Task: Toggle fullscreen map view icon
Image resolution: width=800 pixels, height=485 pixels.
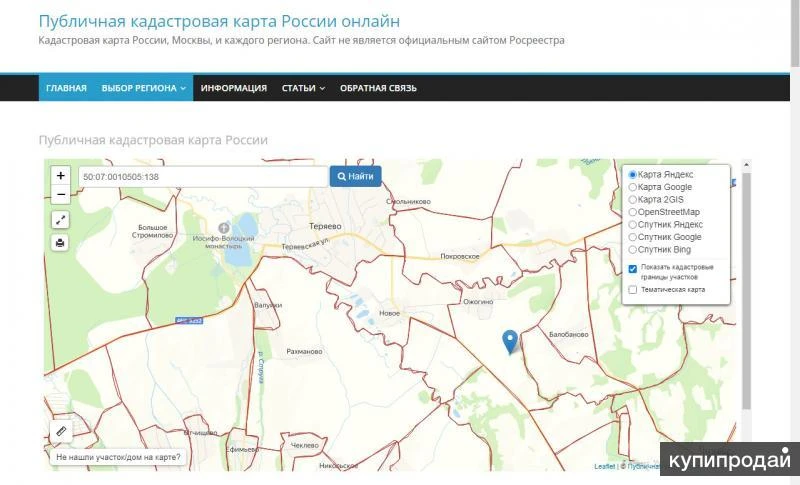Action: 61,220
